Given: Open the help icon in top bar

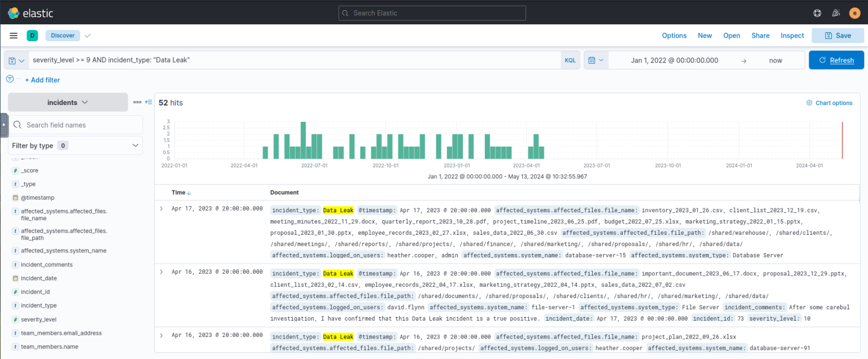Looking at the screenshot, I should coord(817,12).
